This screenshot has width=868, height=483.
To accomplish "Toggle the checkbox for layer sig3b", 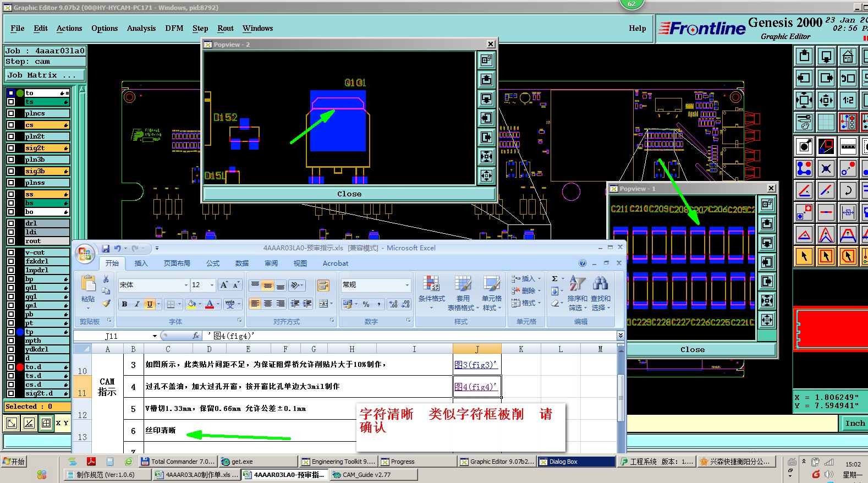I will coord(11,171).
